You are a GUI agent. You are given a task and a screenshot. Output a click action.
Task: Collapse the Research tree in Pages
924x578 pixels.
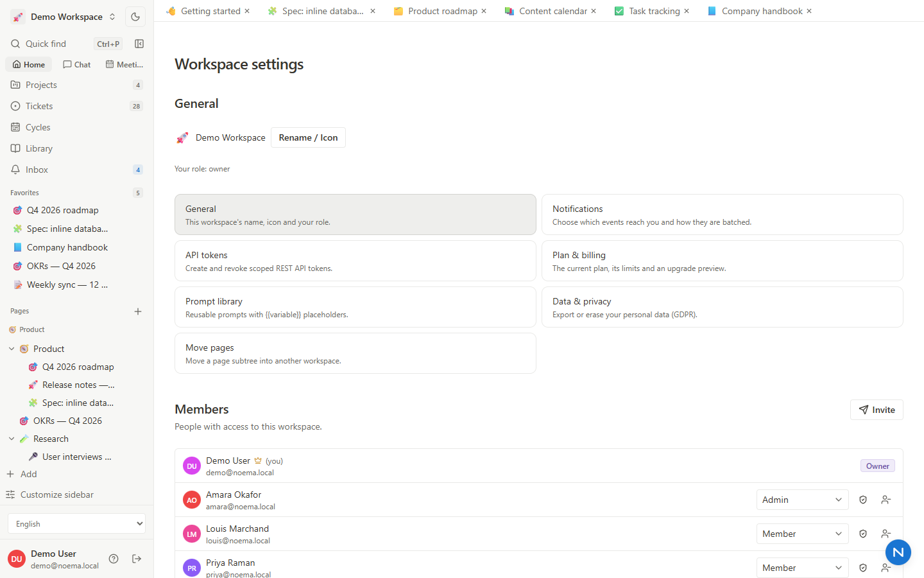point(12,439)
